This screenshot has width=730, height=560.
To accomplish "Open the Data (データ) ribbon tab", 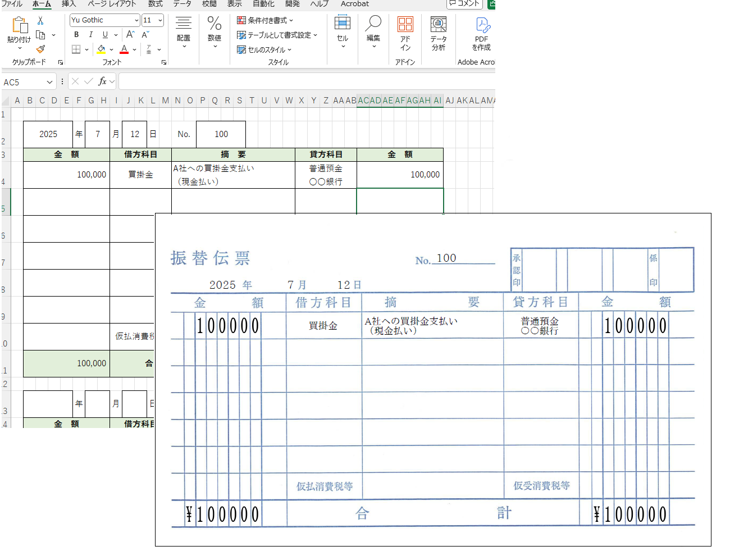I will pos(182,4).
